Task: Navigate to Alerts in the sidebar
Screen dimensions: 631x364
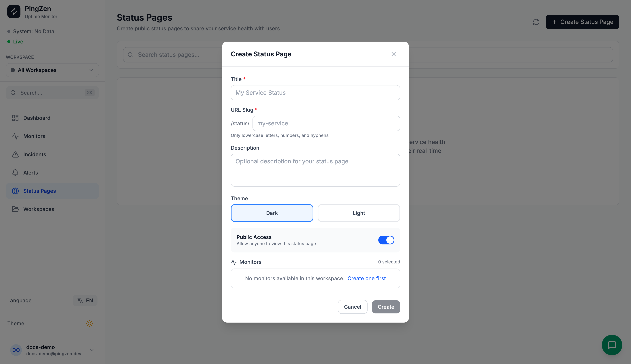Action: pos(52,173)
